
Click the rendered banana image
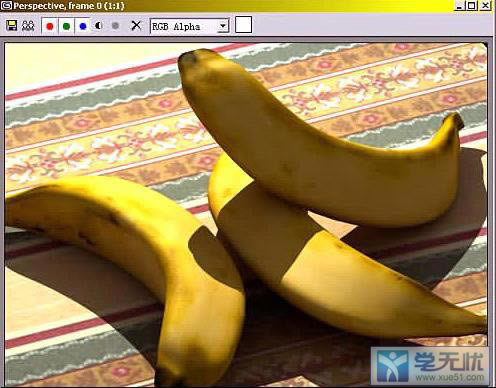(x=246, y=214)
